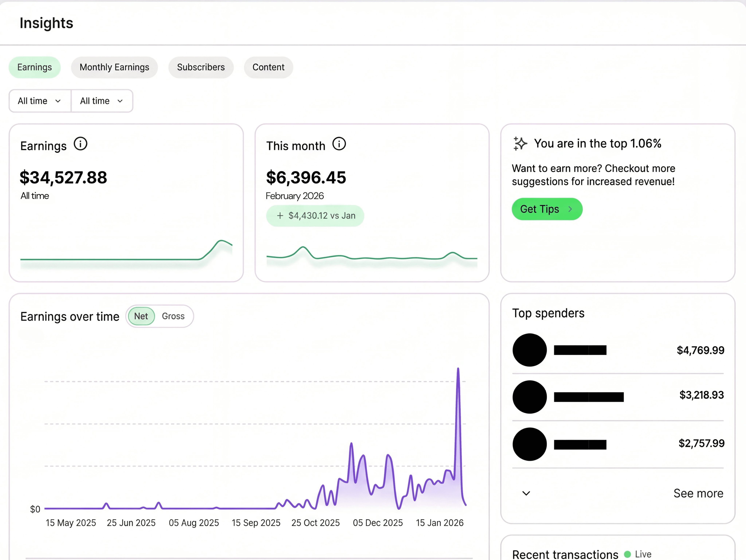Open the This month info icon
This screenshot has height=560, width=746.
pyautogui.click(x=339, y=144)
